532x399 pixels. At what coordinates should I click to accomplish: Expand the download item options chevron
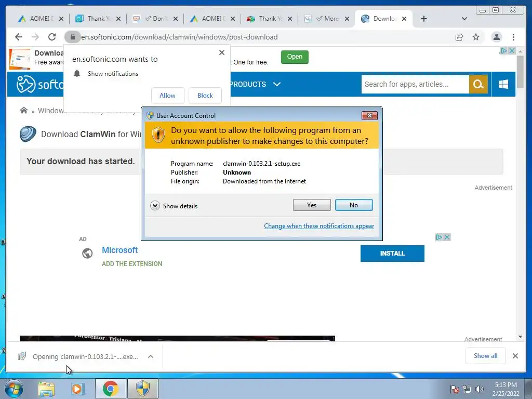pyautogui.click(x=151, y=356)
